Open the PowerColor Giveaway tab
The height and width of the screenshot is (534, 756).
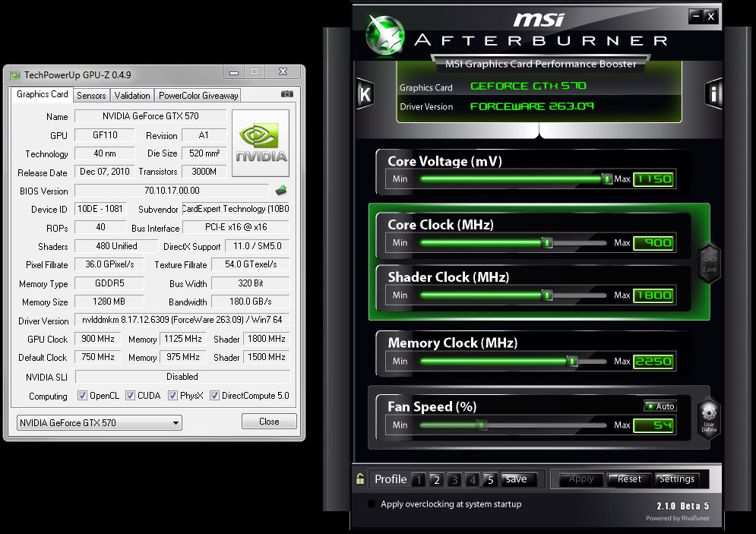coord(198,96)
